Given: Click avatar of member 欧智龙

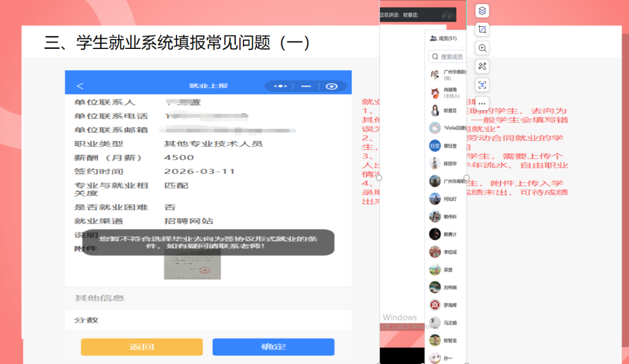Looking at the screenshot, I should (x=435, y=340).
